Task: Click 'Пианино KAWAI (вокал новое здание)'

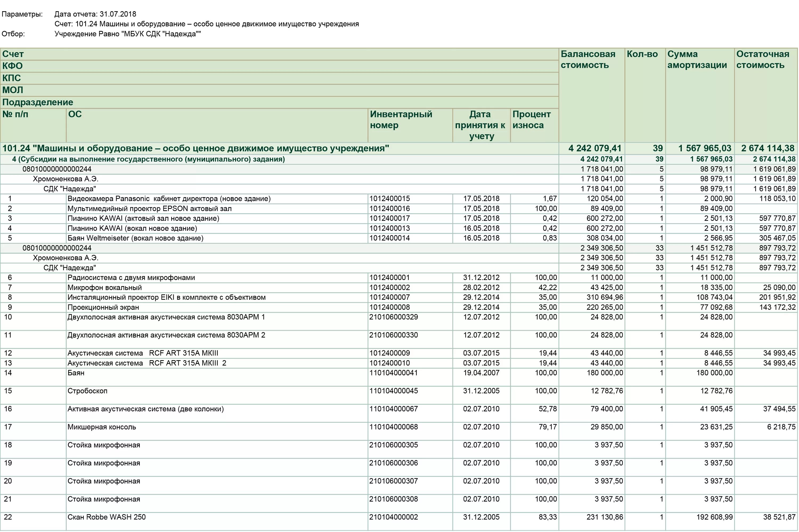Action: 132,228
